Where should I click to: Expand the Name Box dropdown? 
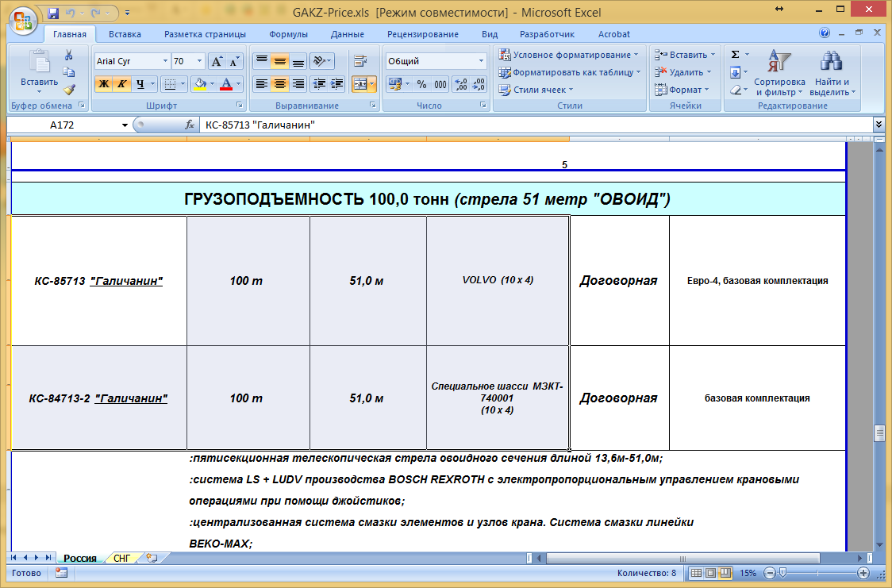point(125,125)
